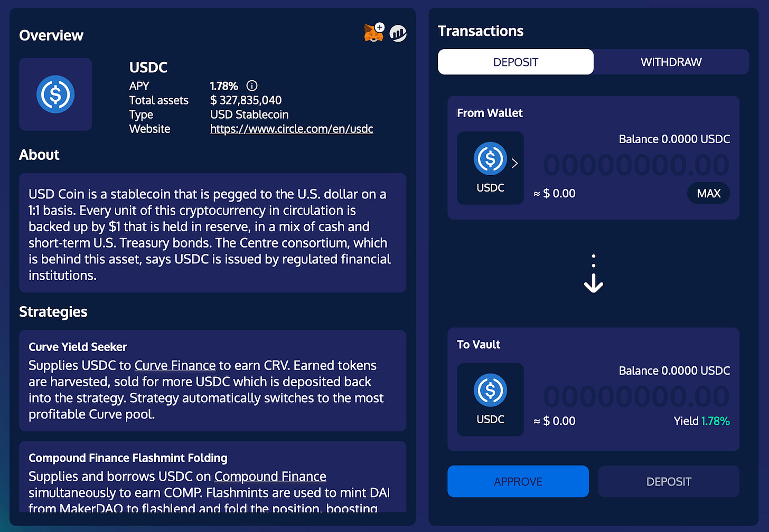The width and height of the screenshot is (769, 532).
Task: Click the info icon next to the APY value
Action: 252,85
